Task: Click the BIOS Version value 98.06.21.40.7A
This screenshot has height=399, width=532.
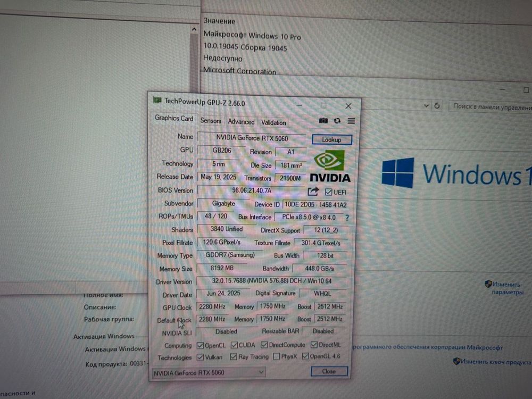Action: tap(252, 190)
